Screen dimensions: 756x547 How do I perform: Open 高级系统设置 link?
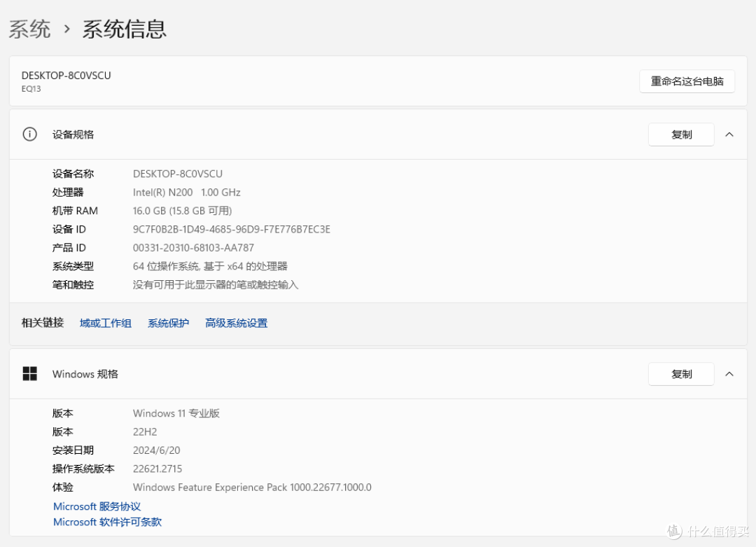click(237, 323)
